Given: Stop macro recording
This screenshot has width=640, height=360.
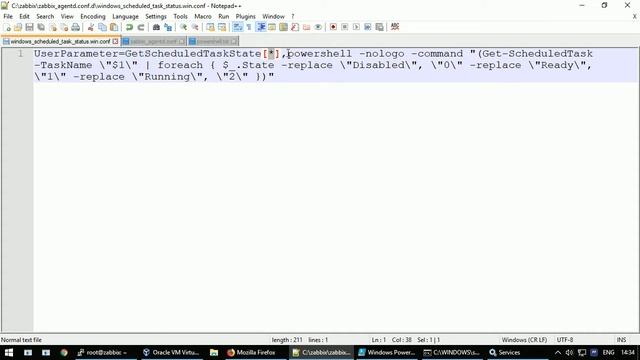Looking at the screenshot, I should pos(344,27).
